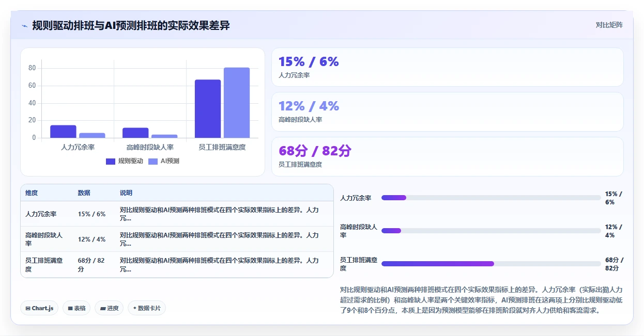The image size is (644, 336).
Task: Click the 高峰时段缺人率 caption in the second stat card
Action: [300, 120]
